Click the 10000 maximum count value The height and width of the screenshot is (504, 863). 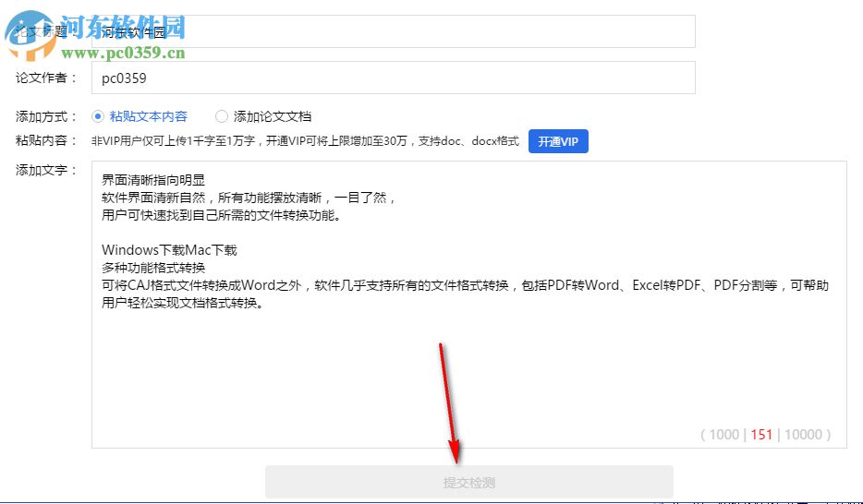pyautogui.click(x=803, y=435)
